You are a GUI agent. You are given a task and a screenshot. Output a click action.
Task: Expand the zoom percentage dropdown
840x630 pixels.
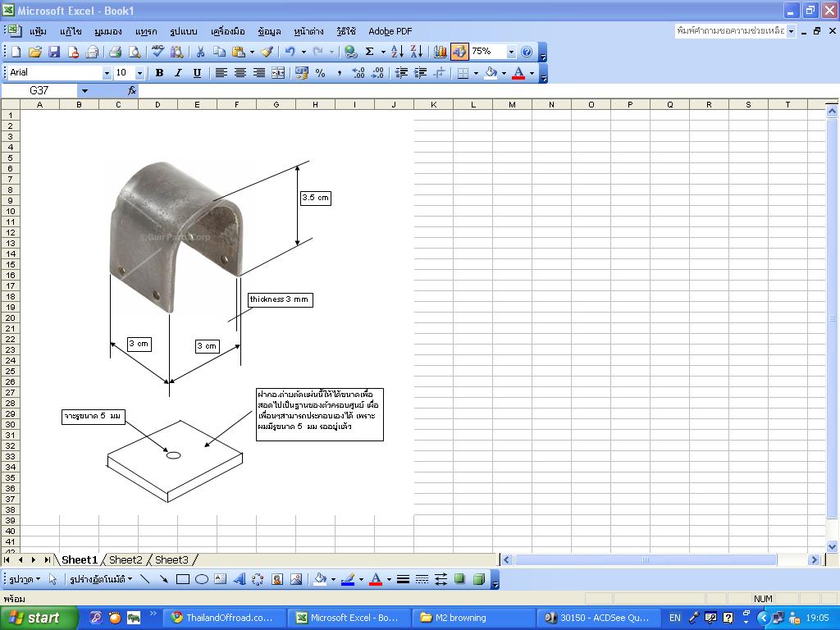click(511, 52)
